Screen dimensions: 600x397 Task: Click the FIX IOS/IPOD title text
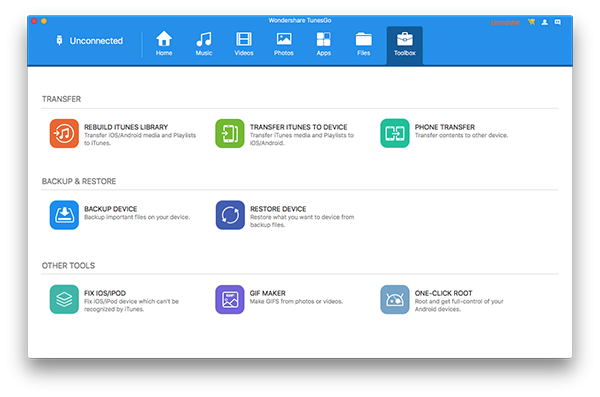(x=105, y=293)
